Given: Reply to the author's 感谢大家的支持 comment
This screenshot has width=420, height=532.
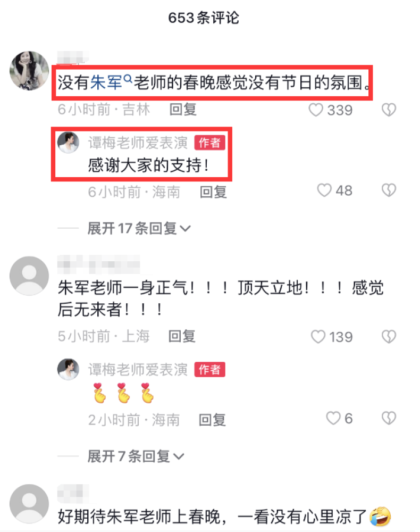Looking at the screenshot, I should (213, 192).
